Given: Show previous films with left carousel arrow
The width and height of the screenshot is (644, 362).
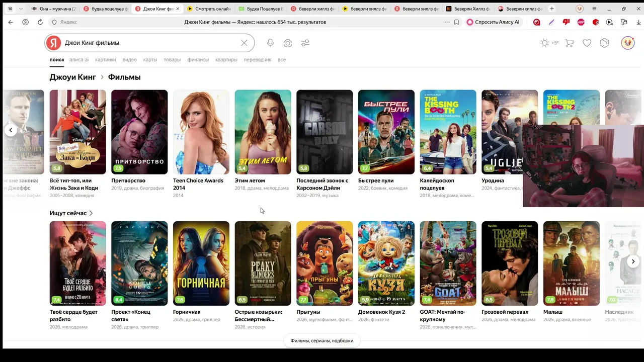Looking at the screenshot, I should [x=11, y=130].
